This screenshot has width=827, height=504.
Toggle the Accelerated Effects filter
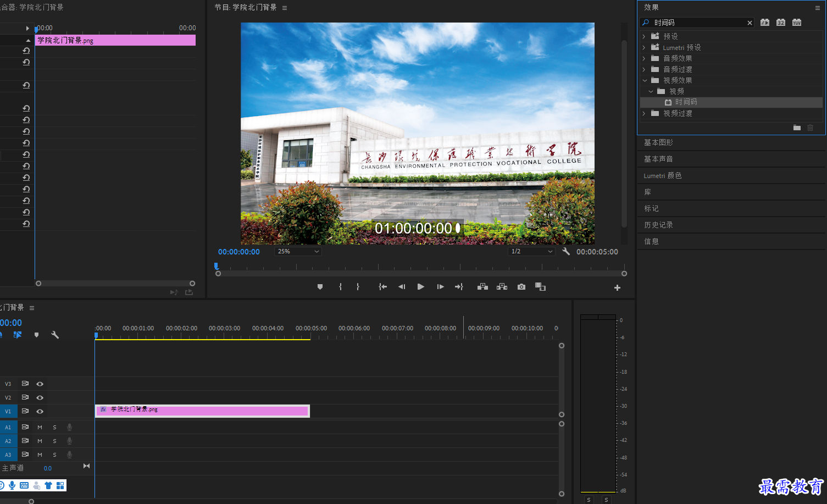765,23
